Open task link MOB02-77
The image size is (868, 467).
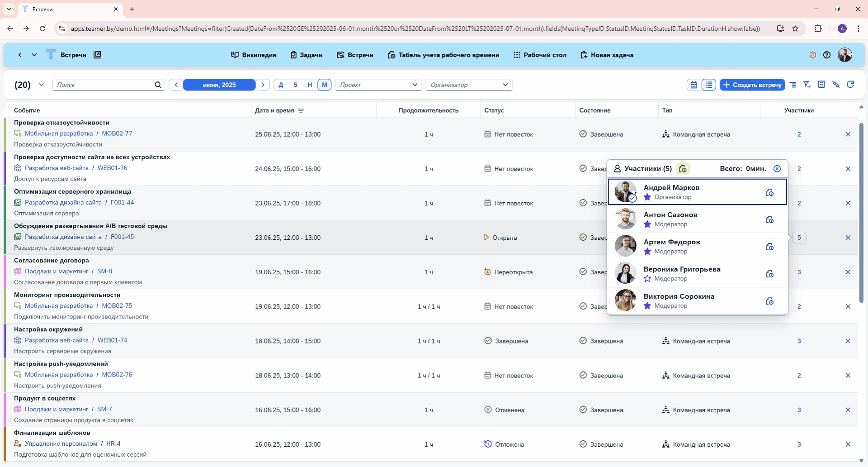[x=117, y=133]
